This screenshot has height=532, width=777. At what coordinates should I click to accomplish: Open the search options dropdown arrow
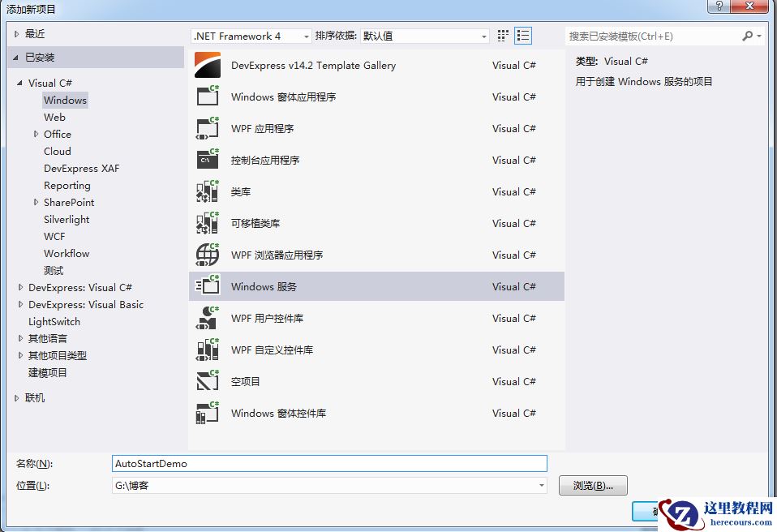tap(759, 36)
